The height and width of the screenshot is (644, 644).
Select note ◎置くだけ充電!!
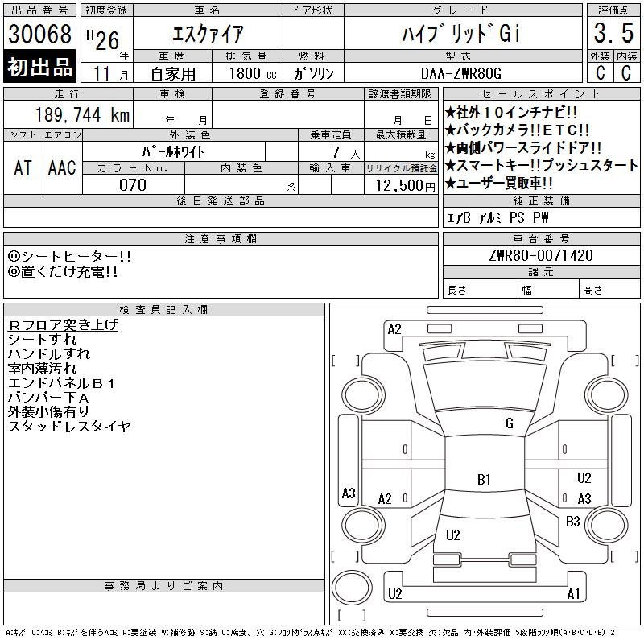(x=63, y=271)
